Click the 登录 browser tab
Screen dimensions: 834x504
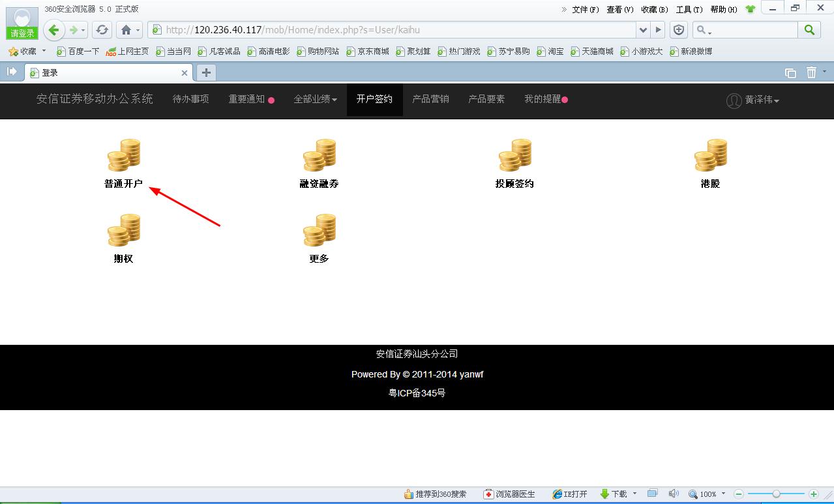(108, 72)
